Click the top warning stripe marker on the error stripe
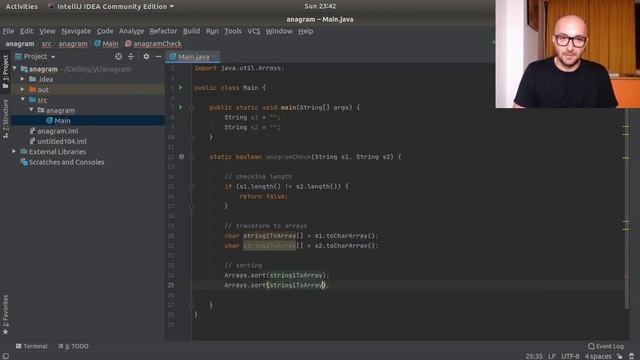Image resolution: width=640 pixels, height=360 pixels. (626, 127)
